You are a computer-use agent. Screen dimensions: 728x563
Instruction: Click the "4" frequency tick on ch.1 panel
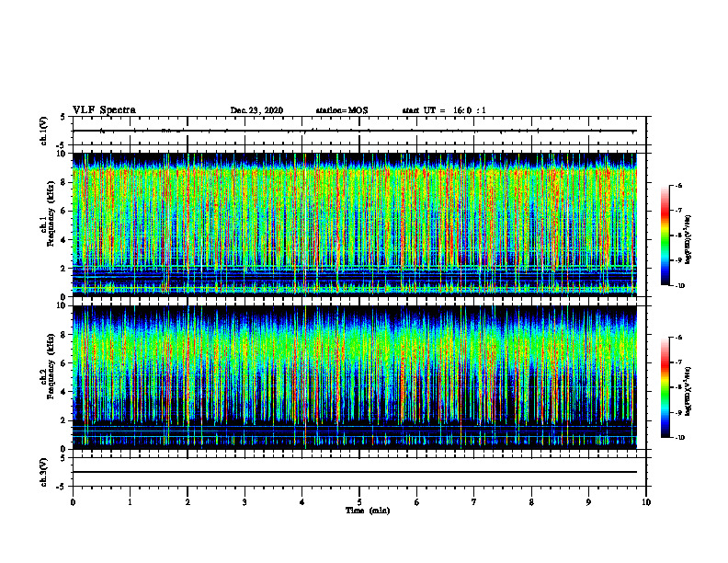tap(64, 240)
